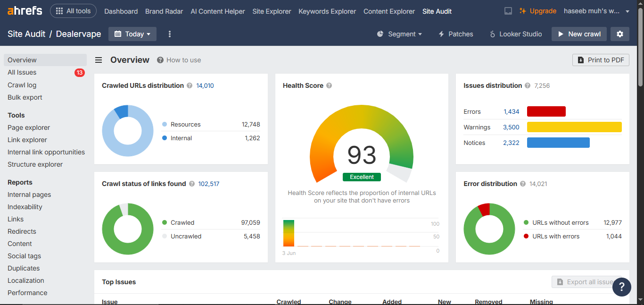Click Errors count 1,434

[512, 112]
